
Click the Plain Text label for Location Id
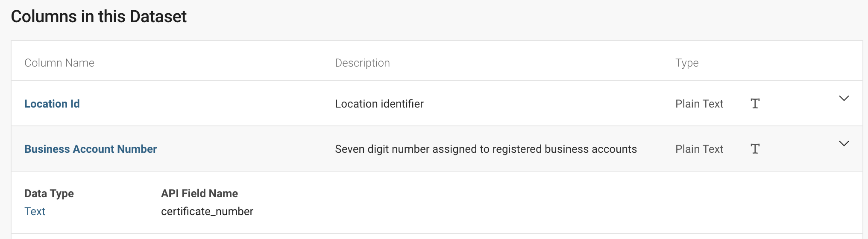(699, 104)
